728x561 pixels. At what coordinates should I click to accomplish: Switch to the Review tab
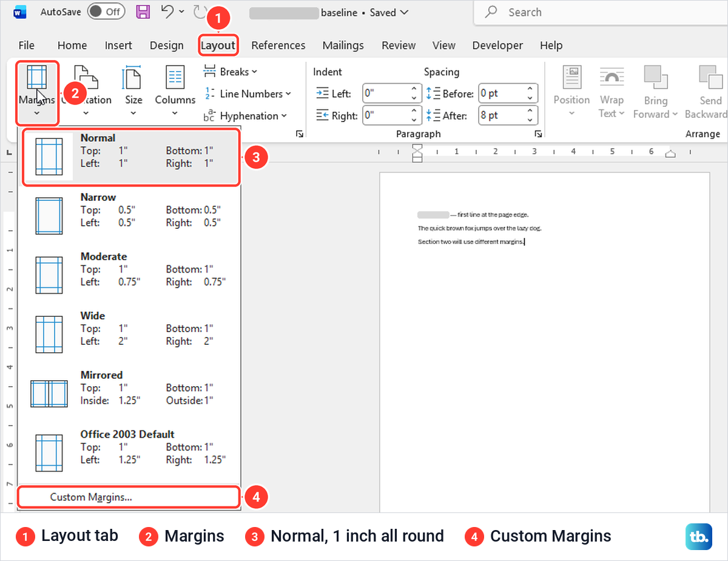399,45
